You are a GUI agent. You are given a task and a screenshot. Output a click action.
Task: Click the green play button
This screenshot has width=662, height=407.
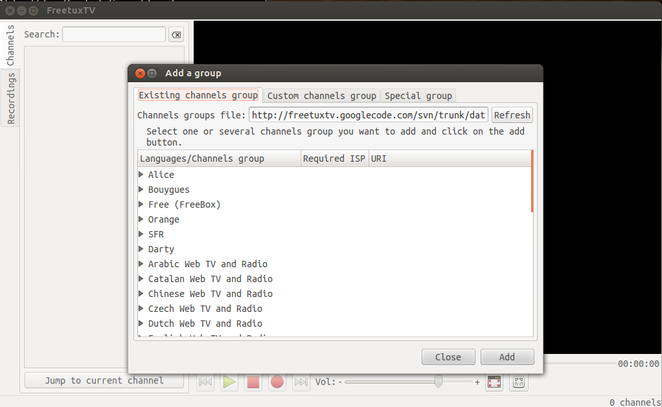click(x=229, y=382)
